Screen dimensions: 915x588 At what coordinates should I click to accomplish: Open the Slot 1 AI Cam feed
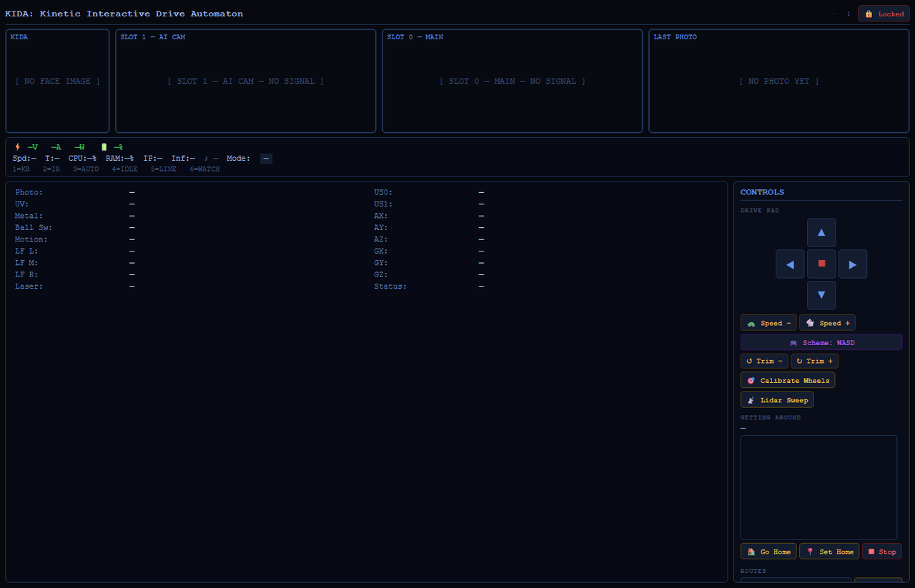pos(246,81)
